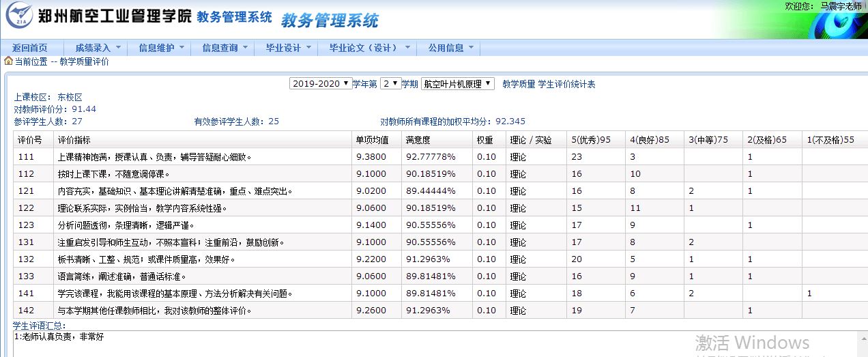
Task: Select evaluation number 142 cell
Action: 33,311
